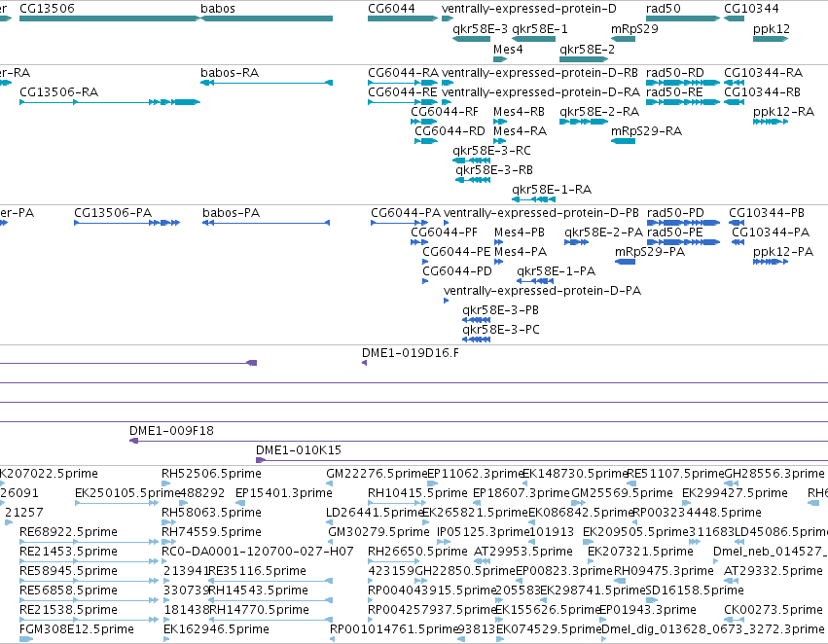828x644 pixels.
Task: Select protein qkr58E-1-PA
Action: (535, 281)
